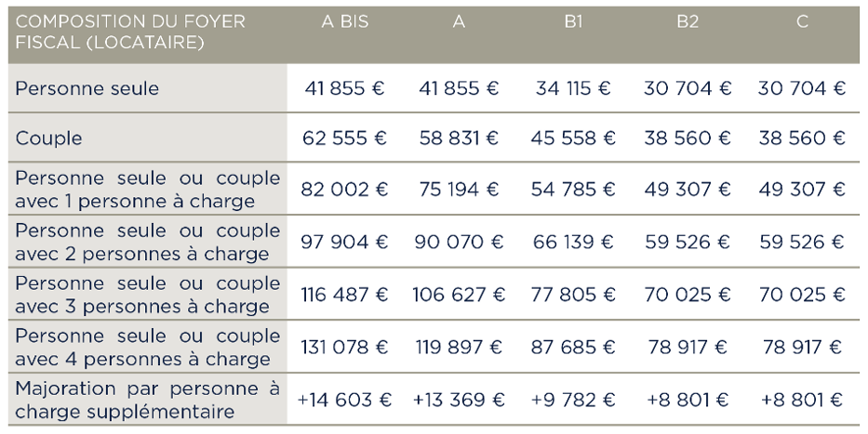Viewport: 868px width, 434px height.
Task: Click the C column header
Action: pyautogui.click(x=802, y=21)
